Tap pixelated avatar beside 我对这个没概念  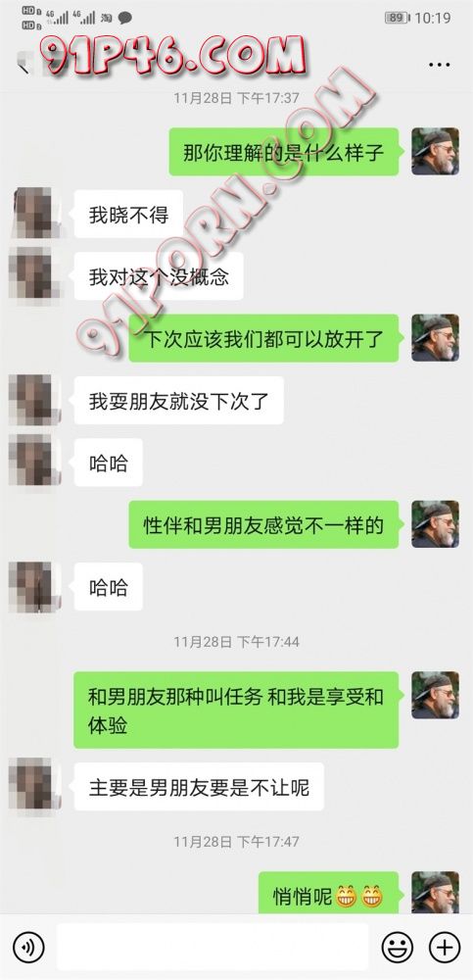pos(35,275)
